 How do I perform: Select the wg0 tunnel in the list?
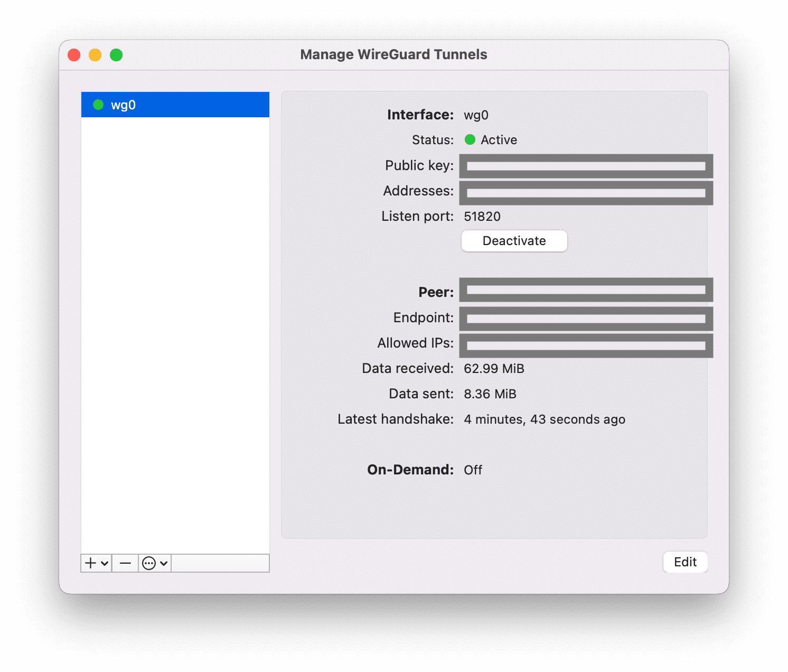pos(175,105)
